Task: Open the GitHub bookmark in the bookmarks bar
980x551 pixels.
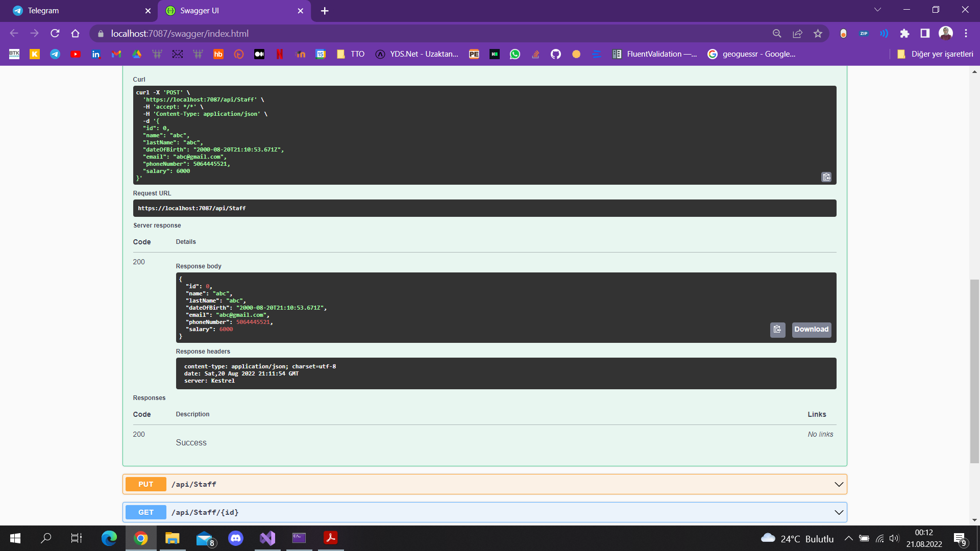Action: [x=556, y=54]
